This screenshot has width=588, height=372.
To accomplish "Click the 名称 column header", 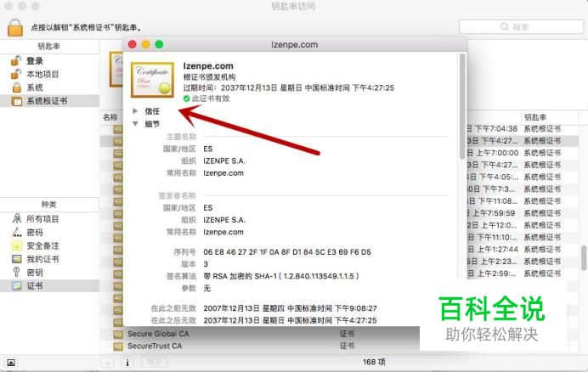I will tap(110, 117).
